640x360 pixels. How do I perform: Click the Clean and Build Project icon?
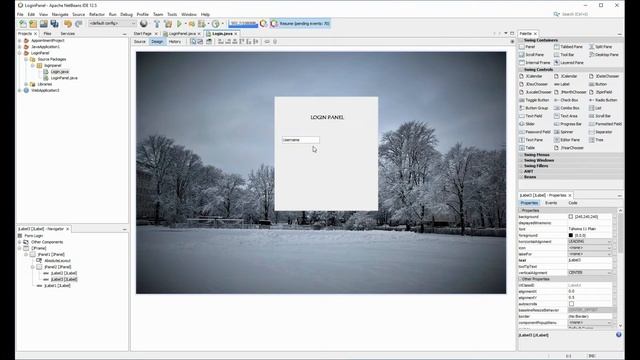point(168,24)
